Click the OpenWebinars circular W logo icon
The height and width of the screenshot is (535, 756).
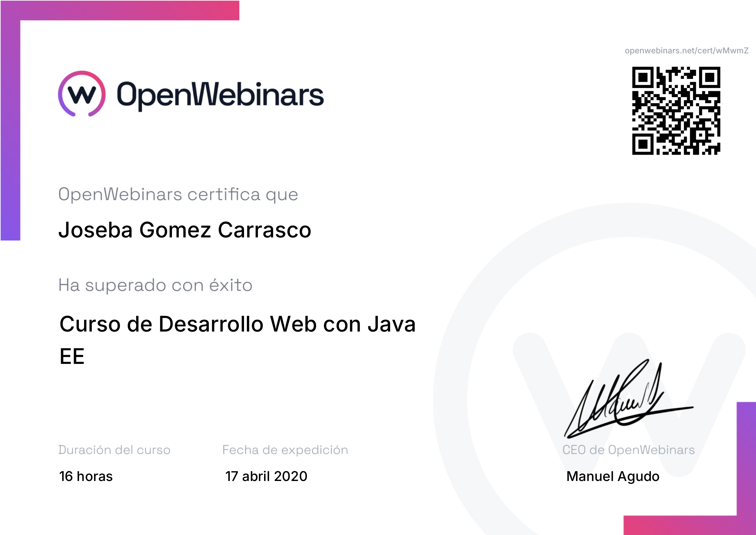[x=82, y=94]
